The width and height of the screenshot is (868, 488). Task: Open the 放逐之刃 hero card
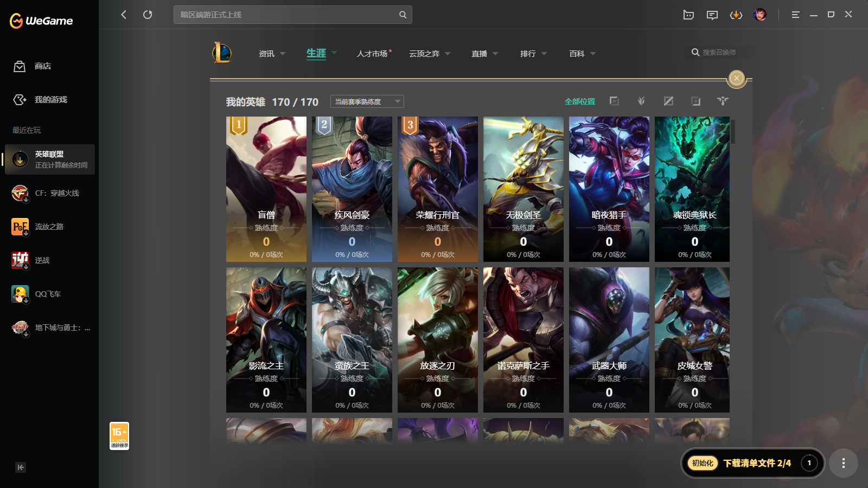pos(438,340)
